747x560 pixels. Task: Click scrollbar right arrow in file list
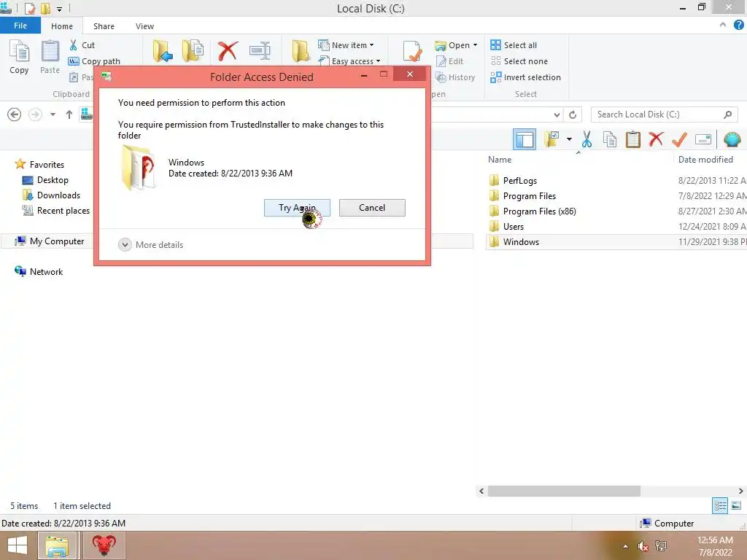(741, 491)
